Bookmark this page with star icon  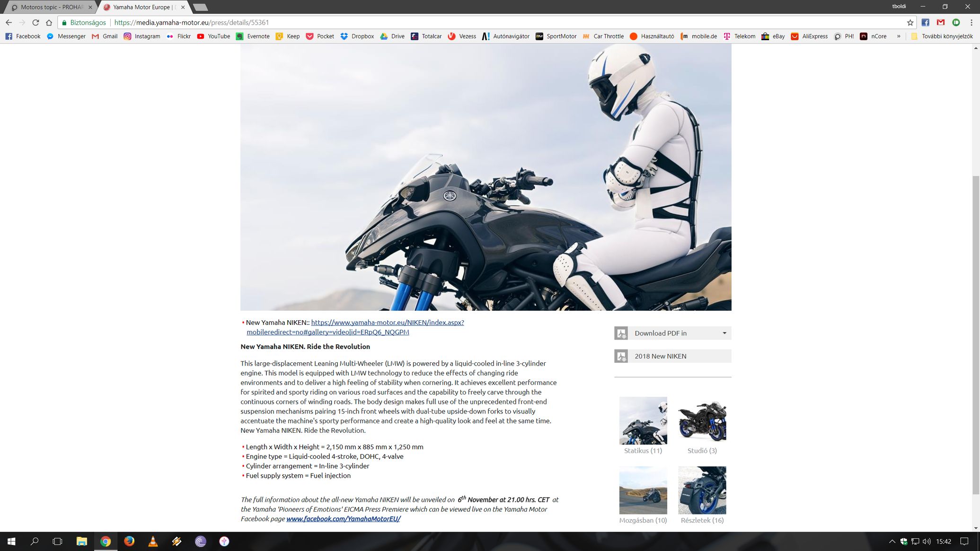[909, 22]
